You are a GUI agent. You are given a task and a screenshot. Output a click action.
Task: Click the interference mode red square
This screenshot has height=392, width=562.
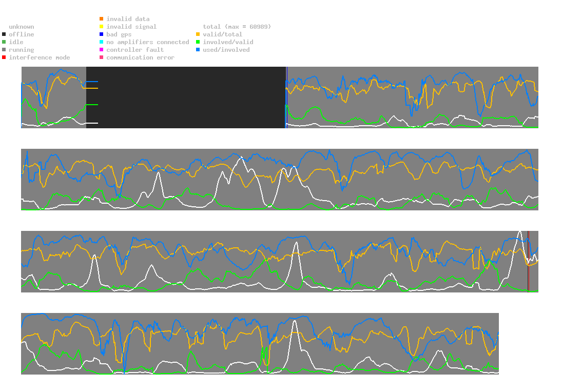[4, 57]
